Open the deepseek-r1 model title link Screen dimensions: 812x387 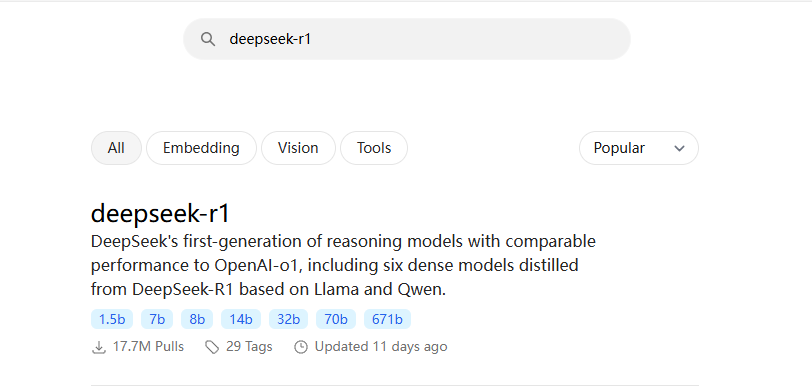coord(160,213)
